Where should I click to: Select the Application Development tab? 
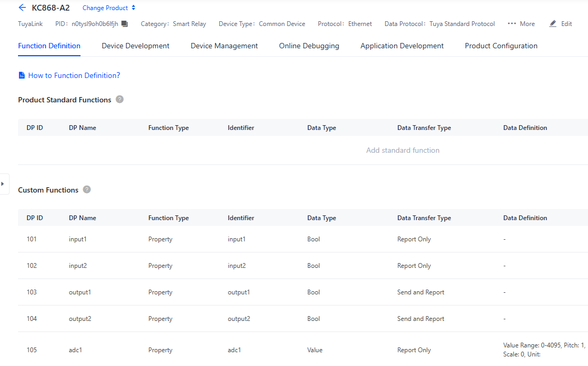[402, 46]
